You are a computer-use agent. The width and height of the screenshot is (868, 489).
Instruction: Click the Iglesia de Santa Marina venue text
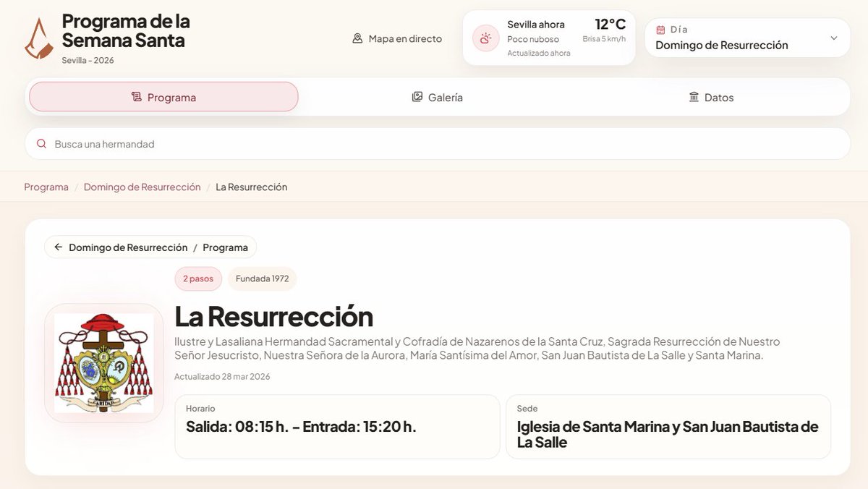(668, 435)
